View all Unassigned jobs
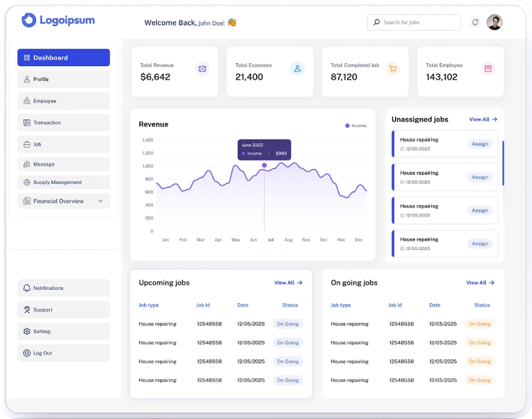 coord(483,119)
